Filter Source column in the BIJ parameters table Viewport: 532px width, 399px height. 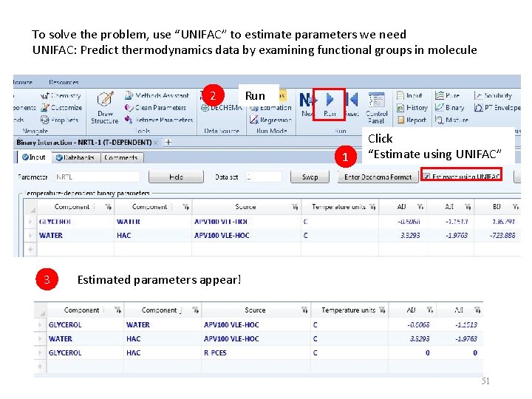coord(295,207)
